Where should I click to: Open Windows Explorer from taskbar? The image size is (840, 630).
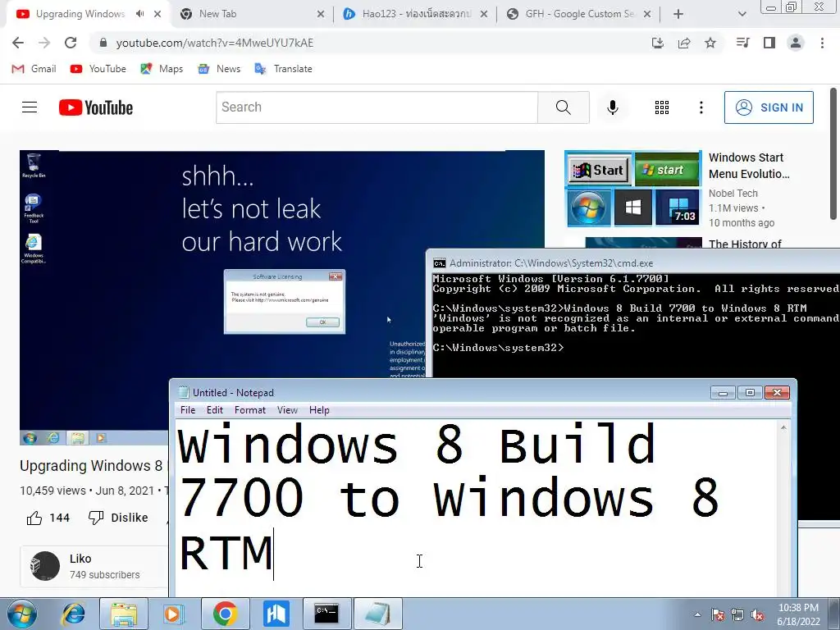pyautogui.click(x=123, y=614)
